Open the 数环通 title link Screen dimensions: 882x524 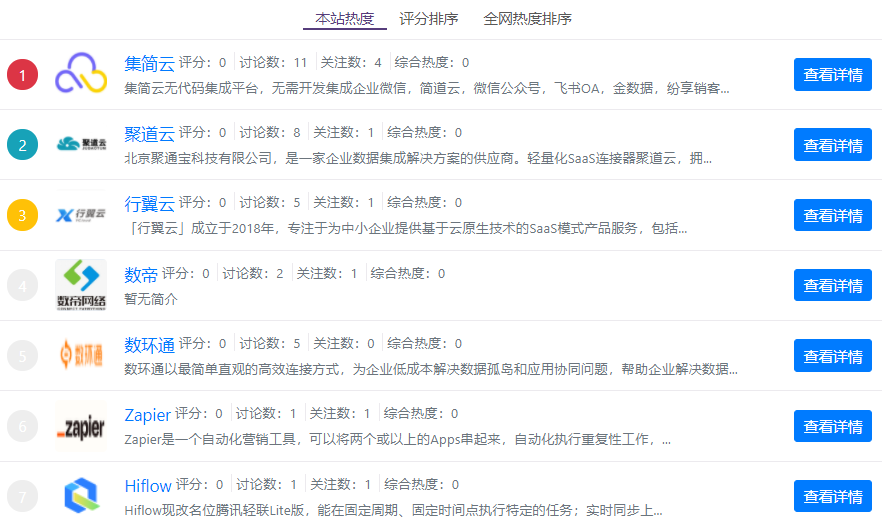[x=150, y=345]
